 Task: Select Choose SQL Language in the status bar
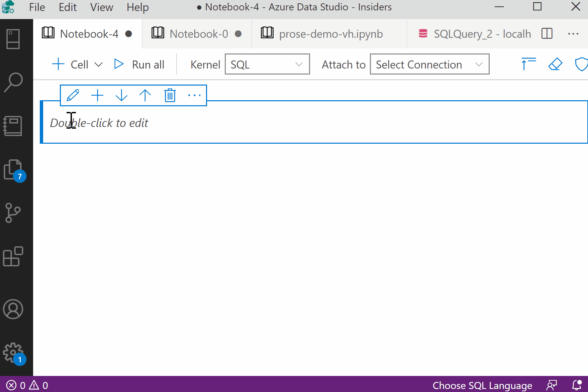(x=482, y=385)
